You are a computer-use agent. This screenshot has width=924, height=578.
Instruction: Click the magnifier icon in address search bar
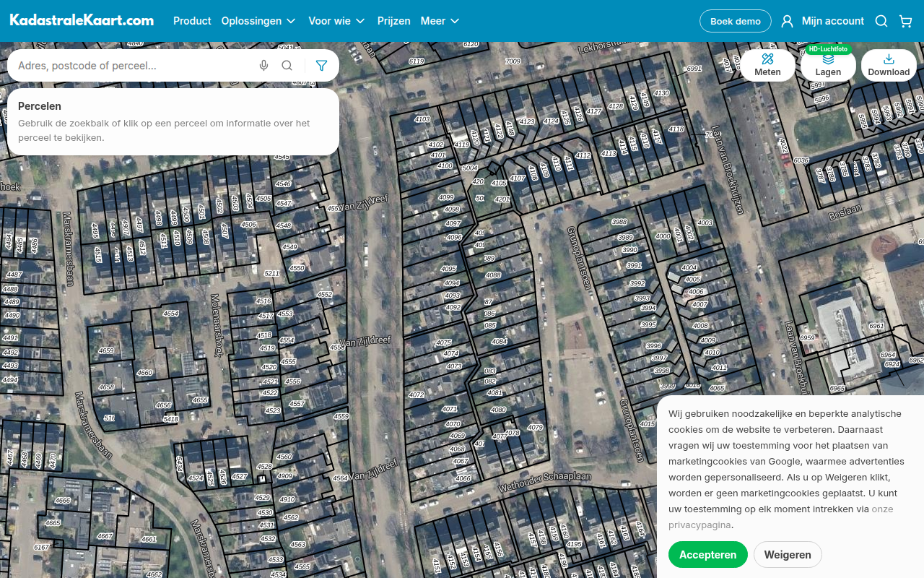pos(287,66)
